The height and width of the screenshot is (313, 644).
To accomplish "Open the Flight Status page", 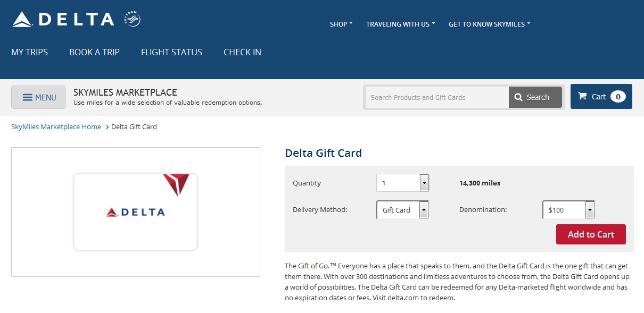I will [x=171, y=52].
